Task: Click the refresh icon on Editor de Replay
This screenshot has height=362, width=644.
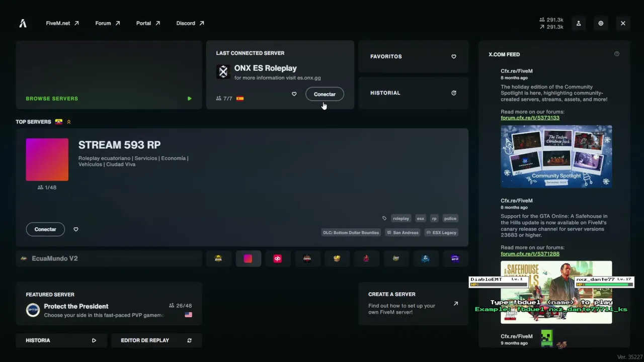Action: tap(190, 340)
